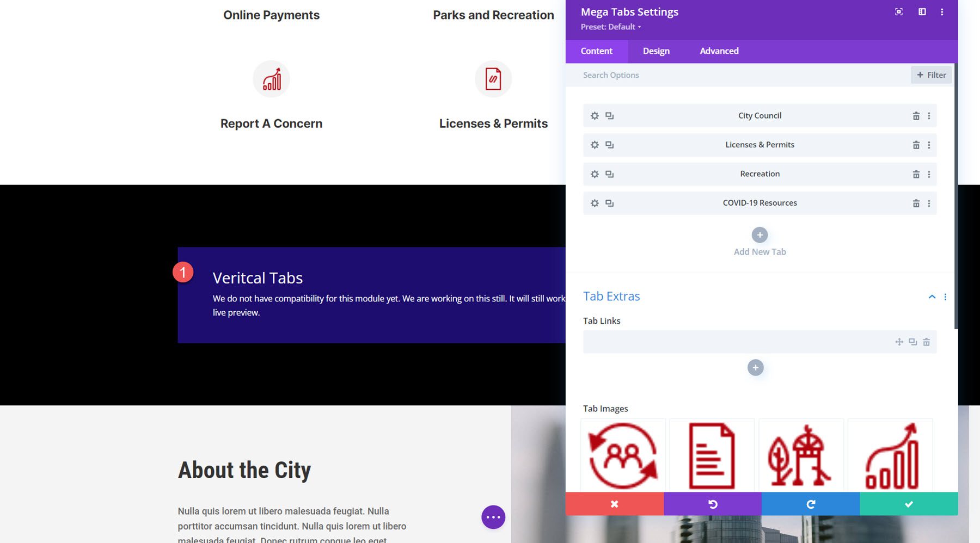The height and width of the screenshot is (543, 980).
Task: Open the three-dot menu for COVID-19 Resources
Action: click(929, 203)
